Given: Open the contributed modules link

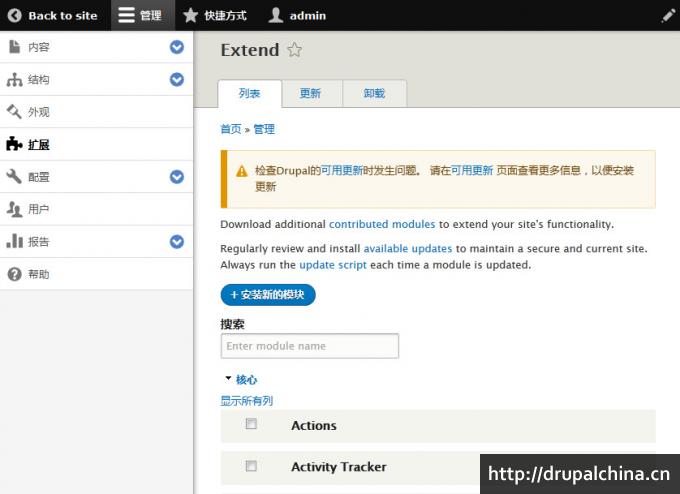Looking at the screenshot, I should coord(382,224).
